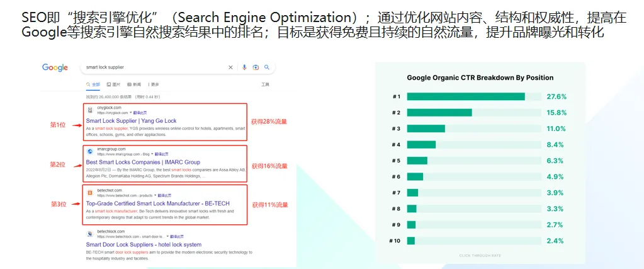
Task: Expand the dropdown arrow beside https://cnyglock.com
Action: (130, 112)
